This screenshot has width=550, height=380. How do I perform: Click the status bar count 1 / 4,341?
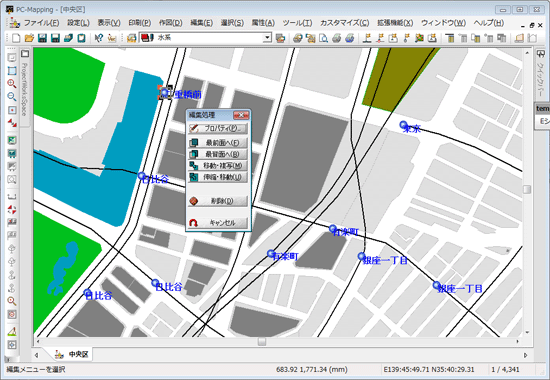(505, 369)
